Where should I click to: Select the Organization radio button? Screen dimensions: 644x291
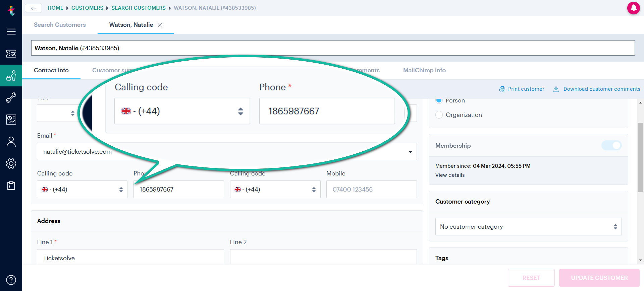point(439,115)
